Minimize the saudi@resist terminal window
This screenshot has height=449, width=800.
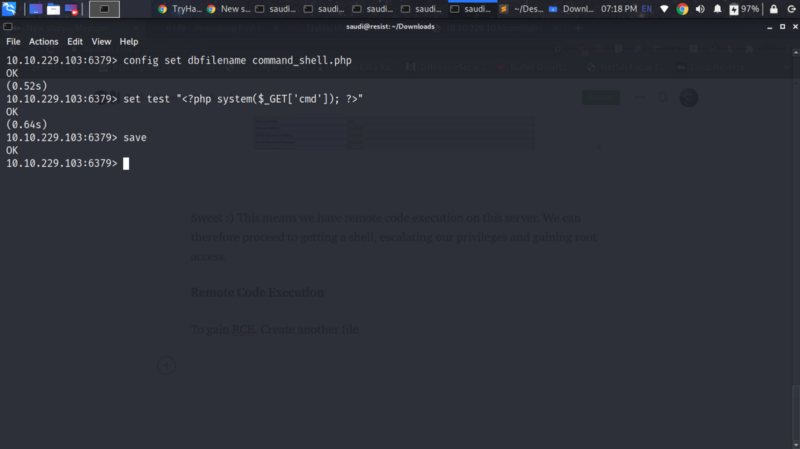point(769,27)
